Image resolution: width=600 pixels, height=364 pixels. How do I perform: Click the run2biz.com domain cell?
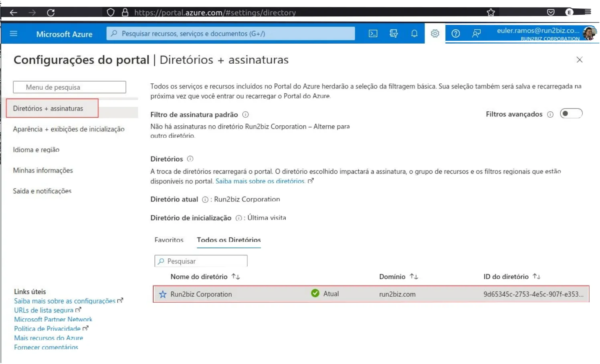coord(397,294)
